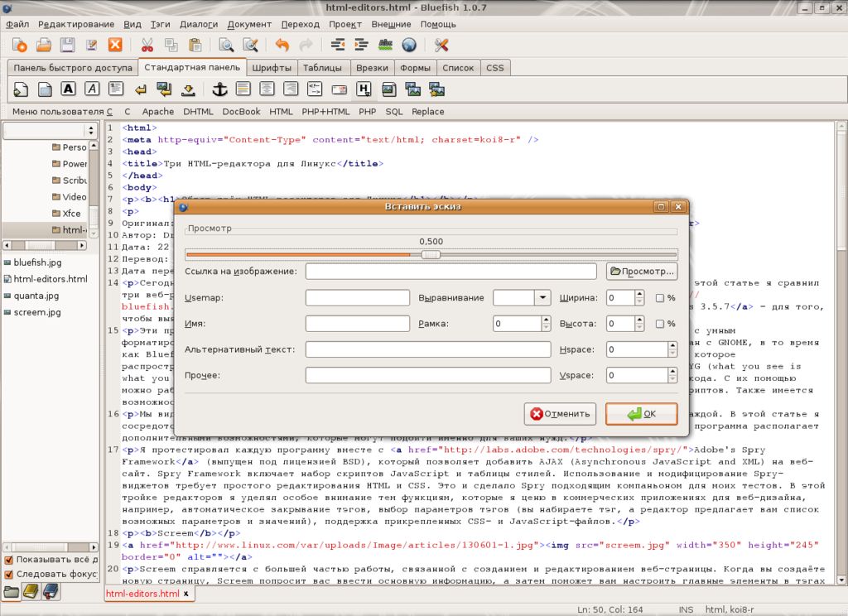Open preferences with the tools icon
848x616 pixels.
coord(441,45)
